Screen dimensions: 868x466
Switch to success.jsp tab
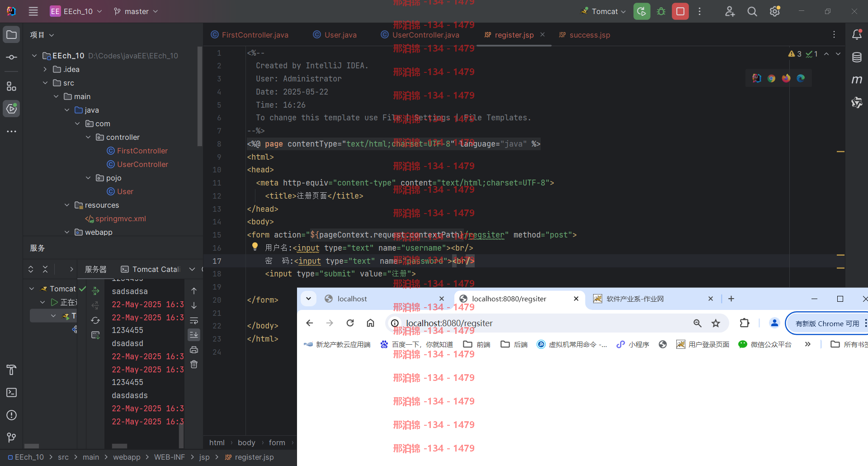[x=585, y=35]
